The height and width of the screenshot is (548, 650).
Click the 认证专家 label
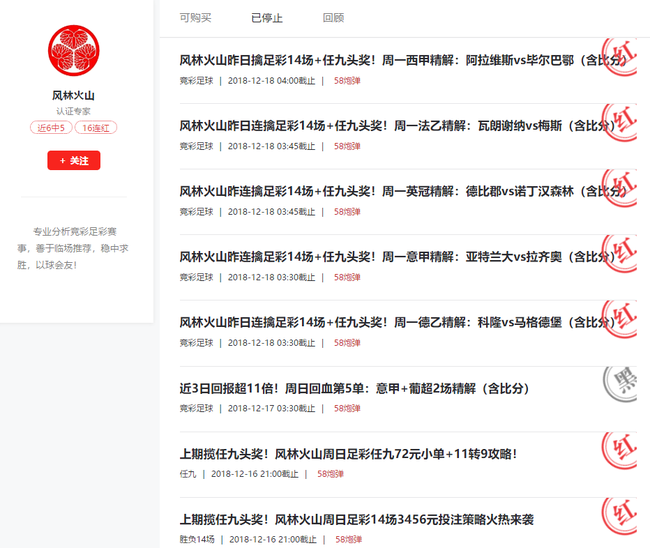(x=73, y=111)
